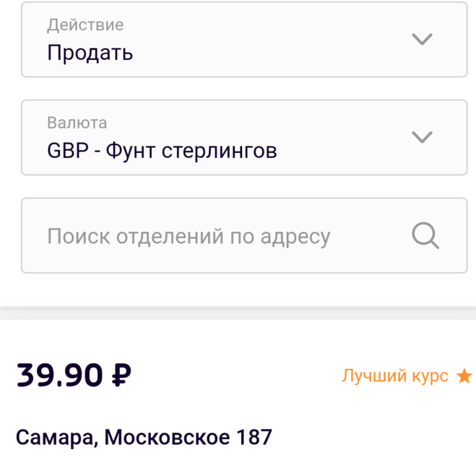Open the dropdown showing Продать
This screenshot has height=470, width=476.
point(244,40)
